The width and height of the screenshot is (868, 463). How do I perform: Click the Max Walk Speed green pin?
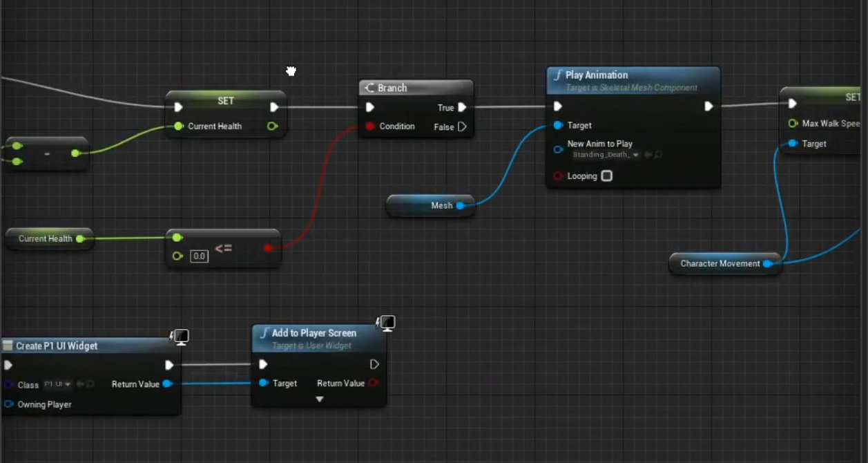793,123
